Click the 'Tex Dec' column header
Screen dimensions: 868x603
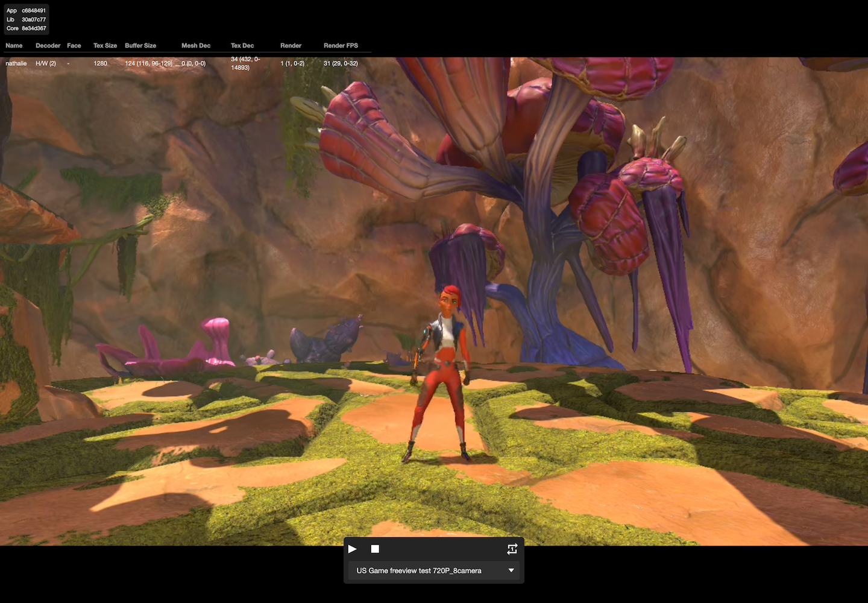(x=242, y=46)
